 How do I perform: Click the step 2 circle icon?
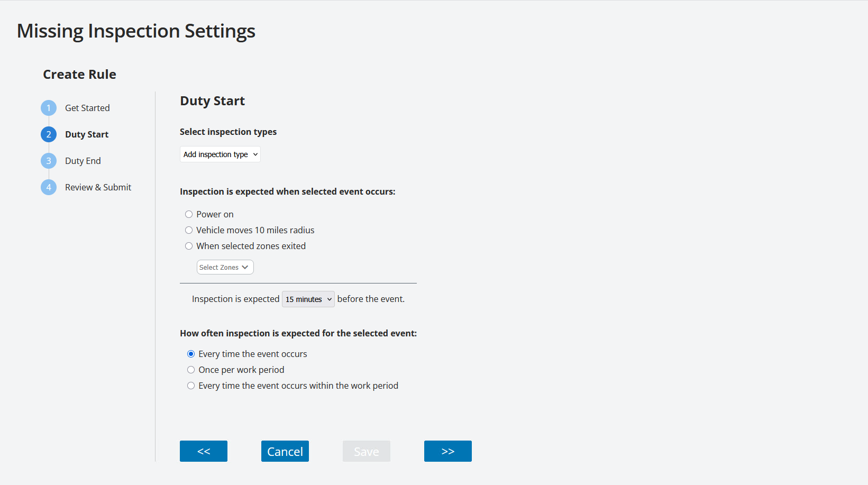tap(48, 134)
